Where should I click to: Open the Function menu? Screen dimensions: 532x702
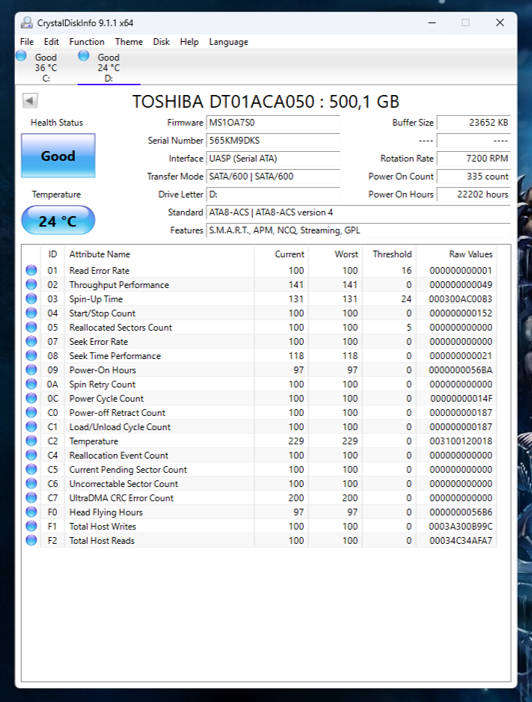(x=87, y=42)
